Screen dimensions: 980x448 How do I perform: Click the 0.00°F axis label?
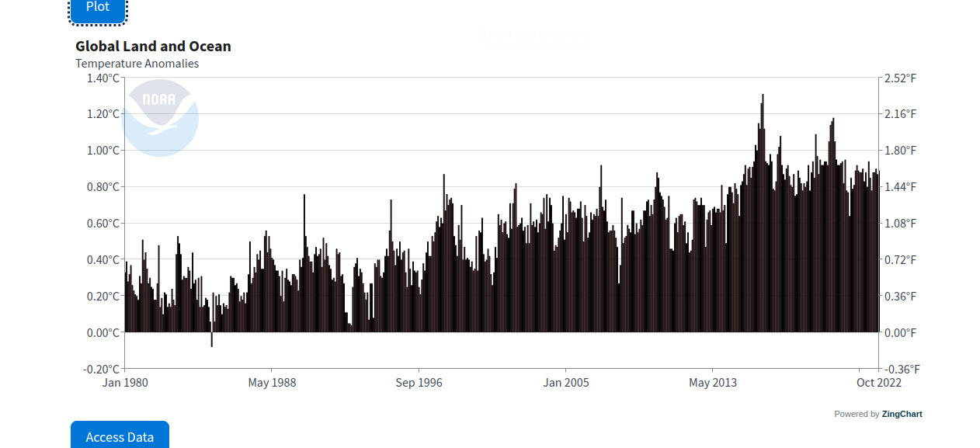pyautogui.click(x=900, y=333)
